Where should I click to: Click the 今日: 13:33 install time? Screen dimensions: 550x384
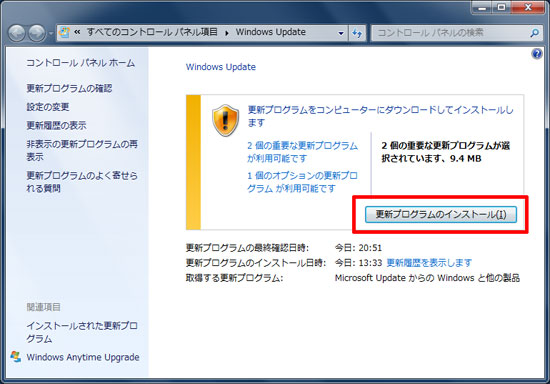tap(358, 263)
